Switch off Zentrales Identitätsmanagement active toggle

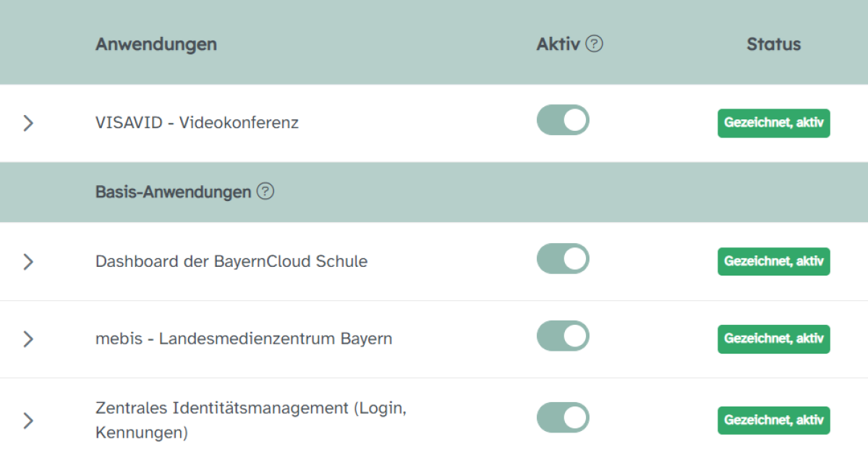(563, 417)
